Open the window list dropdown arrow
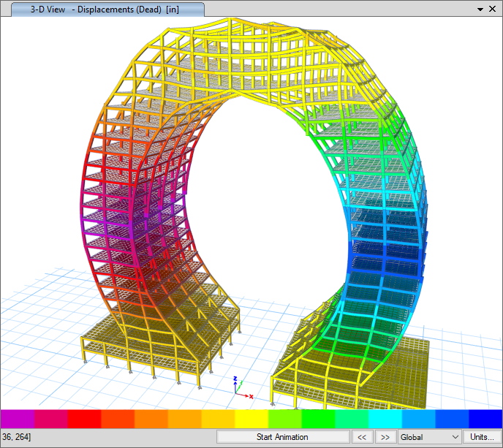Viewport: 503px width, 448px height. [480, 10]
